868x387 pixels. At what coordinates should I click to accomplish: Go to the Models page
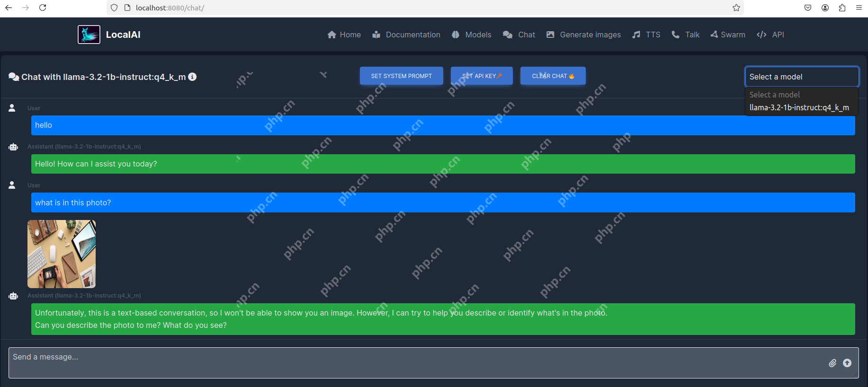(x=472, y=35)
